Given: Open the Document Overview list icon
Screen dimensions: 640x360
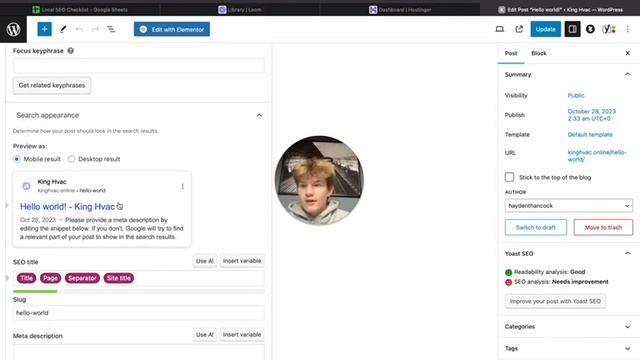Looking at the screenshot, I should coord(111,29).
